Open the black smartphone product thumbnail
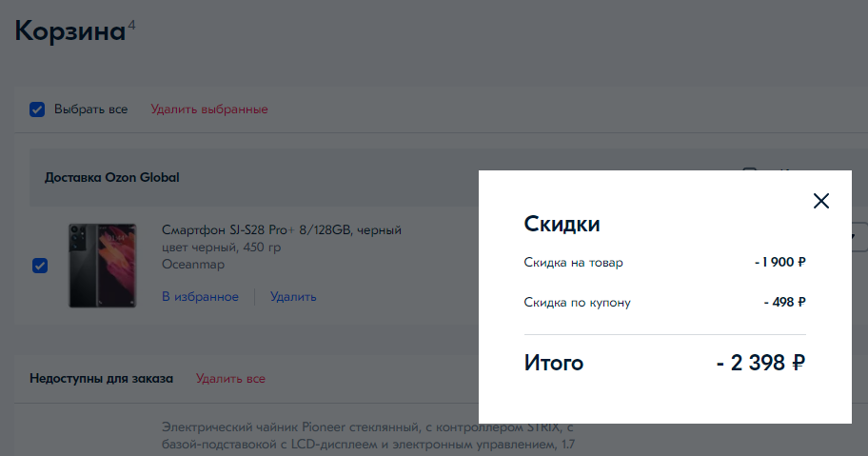Screen dimensions: 868x456 (103, 266)
